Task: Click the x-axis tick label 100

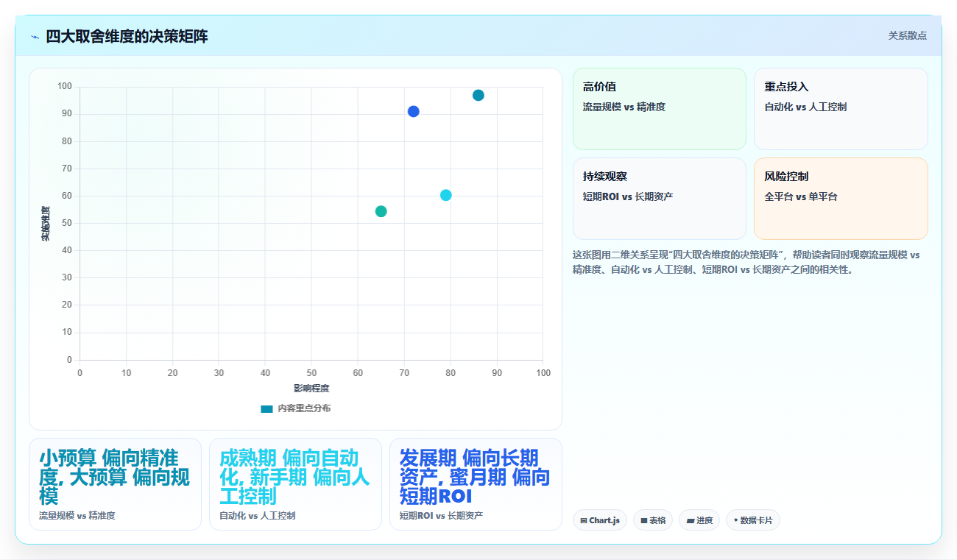Action: click(x=543, y=373)
